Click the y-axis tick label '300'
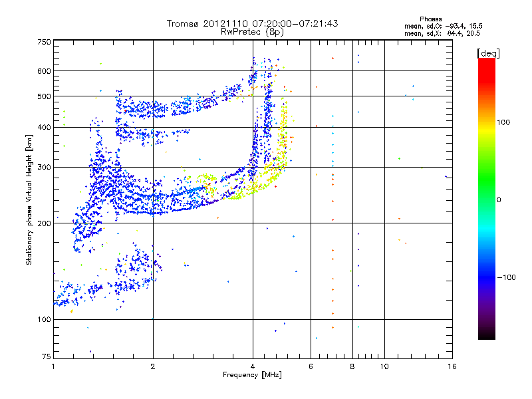532x399 pixels. tap(44, 168)
